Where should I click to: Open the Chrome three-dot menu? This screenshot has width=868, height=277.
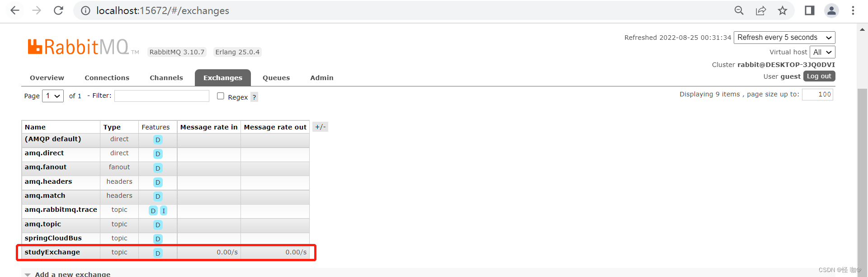(x=853, y=10)
